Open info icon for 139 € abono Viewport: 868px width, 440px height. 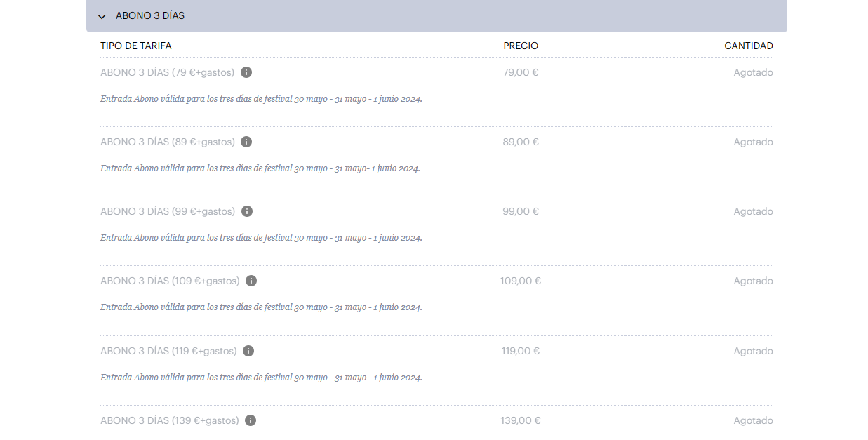click(x=251, y=420)
